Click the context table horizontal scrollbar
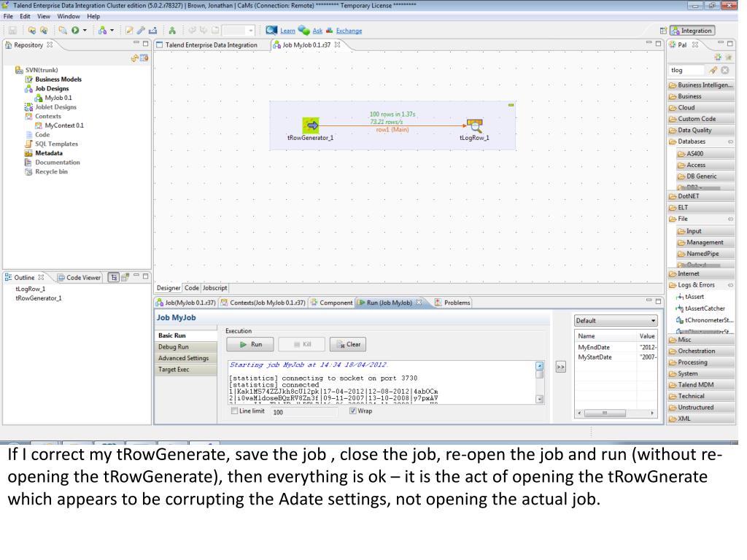 [616, 413]
